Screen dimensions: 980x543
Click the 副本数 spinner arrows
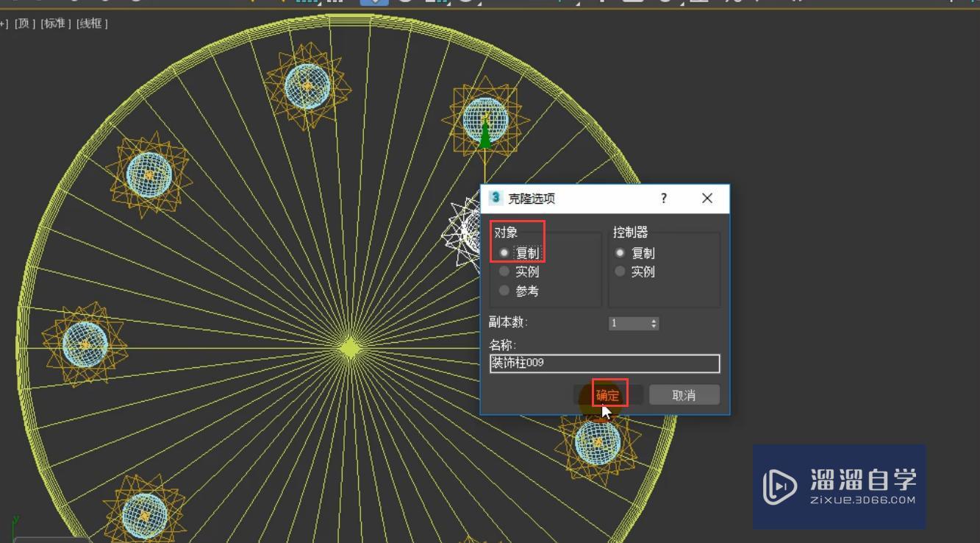click(654, 323)
